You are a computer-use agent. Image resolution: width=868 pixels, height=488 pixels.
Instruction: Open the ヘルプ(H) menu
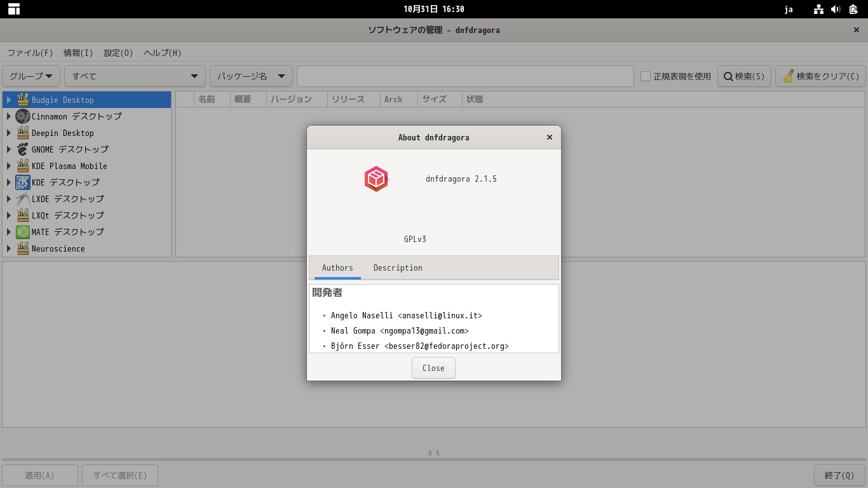163,53
